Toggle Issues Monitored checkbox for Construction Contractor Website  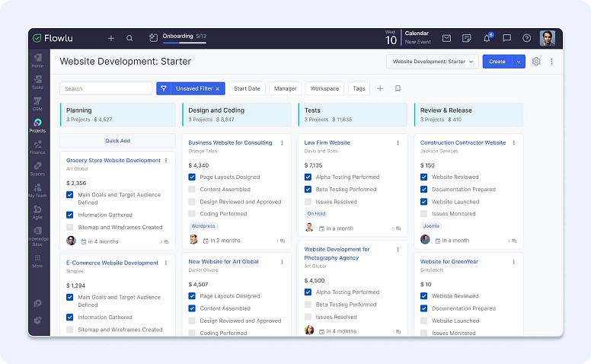[424, 214]
